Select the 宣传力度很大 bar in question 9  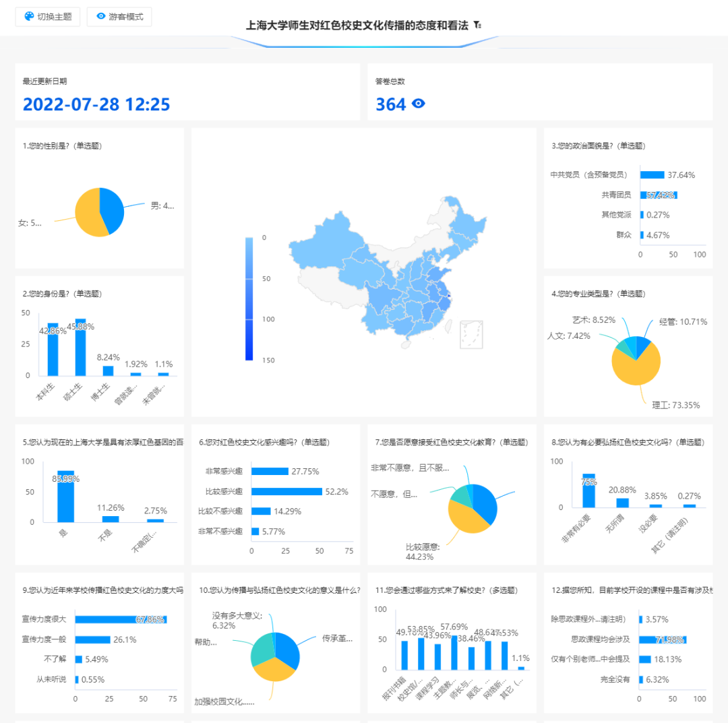(120, 619)
